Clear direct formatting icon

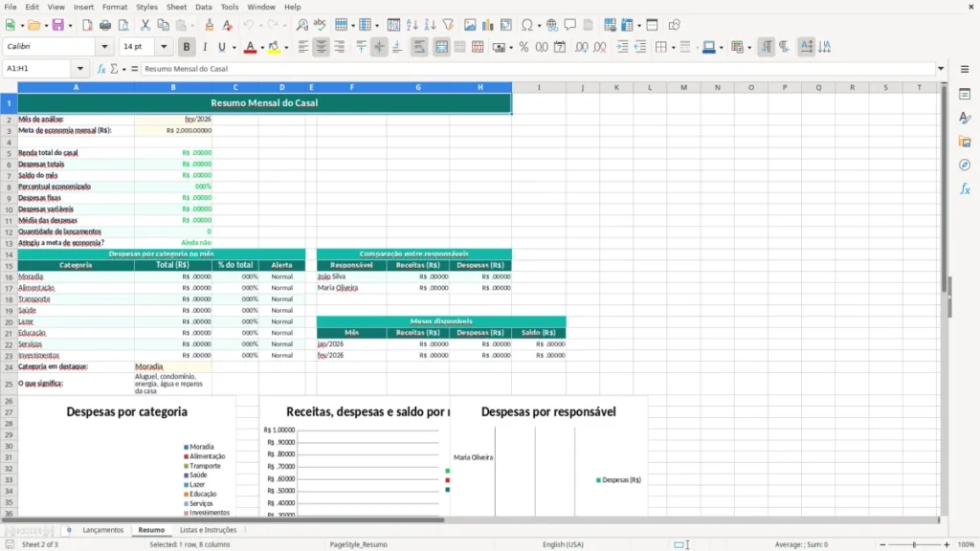point(228,25)
